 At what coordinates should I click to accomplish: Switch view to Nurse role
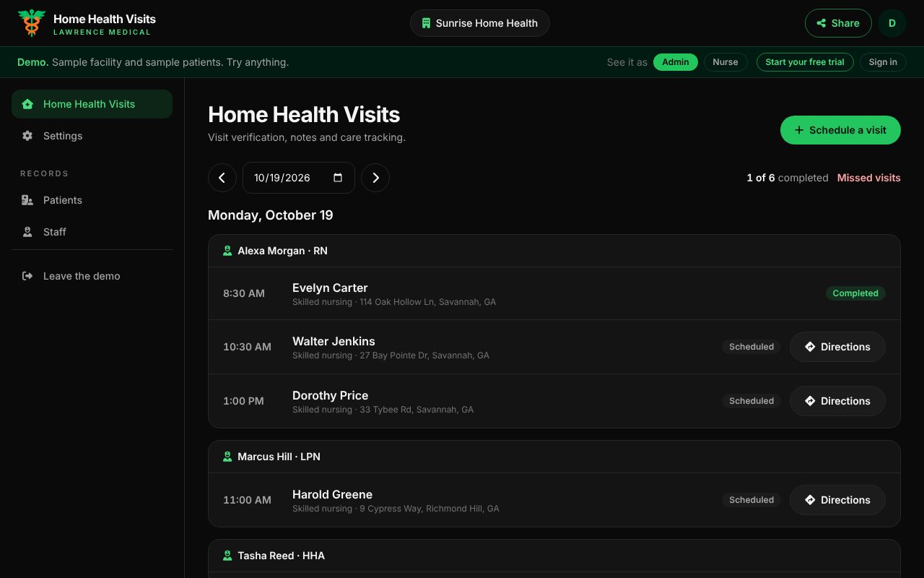(x=725, y=62)
